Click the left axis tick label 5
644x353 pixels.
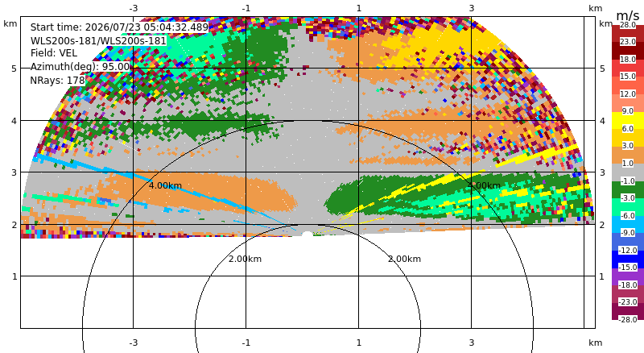[14, 69]
